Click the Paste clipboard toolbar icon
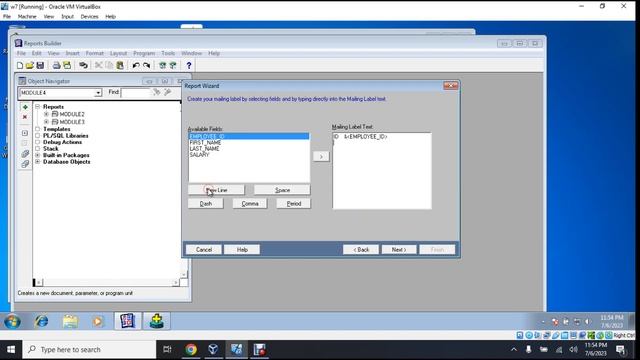The image size is (640, 360). (x=120, y=65)
